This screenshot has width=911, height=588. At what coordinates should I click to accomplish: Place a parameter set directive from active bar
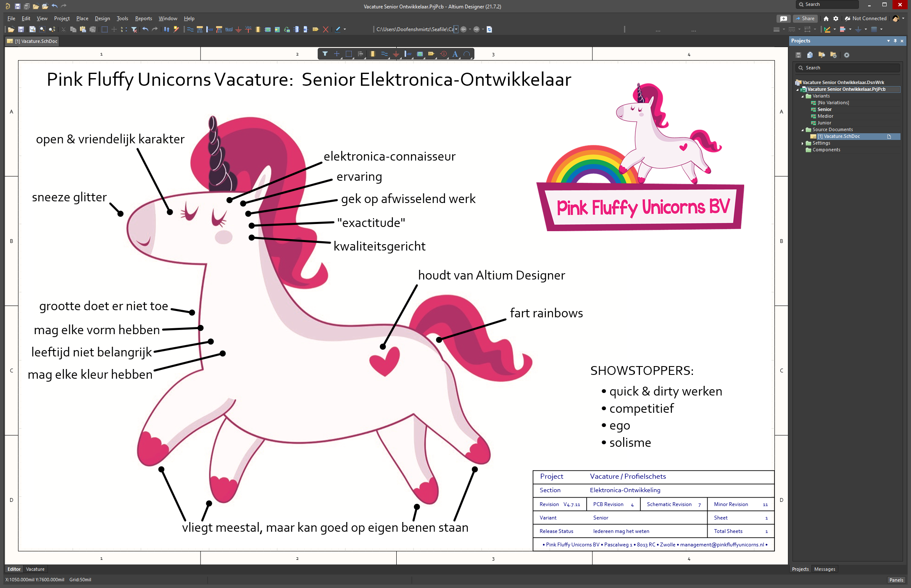point(443,54)
